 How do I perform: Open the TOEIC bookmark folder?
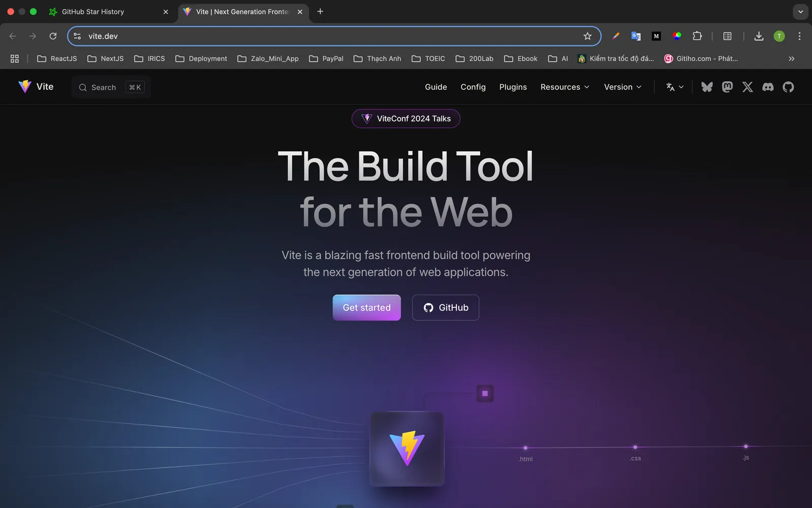tap(428, 58)
